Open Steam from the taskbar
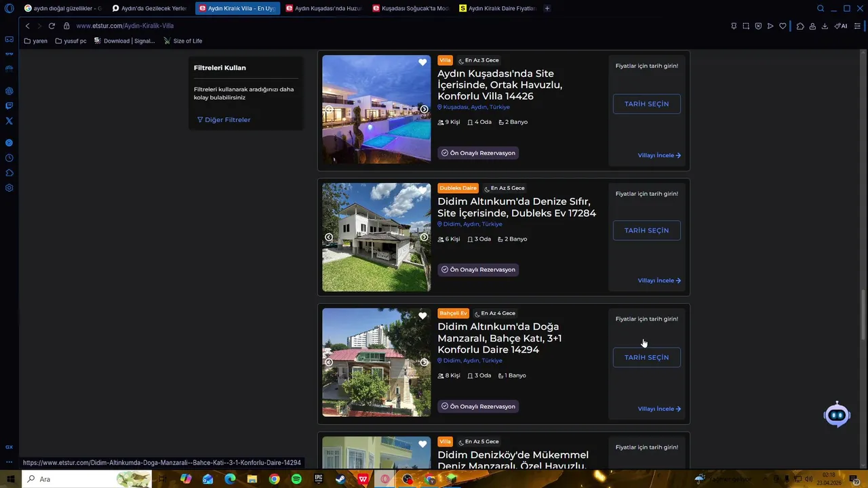Screen dimensions: 868x488 tap(340, 479)
